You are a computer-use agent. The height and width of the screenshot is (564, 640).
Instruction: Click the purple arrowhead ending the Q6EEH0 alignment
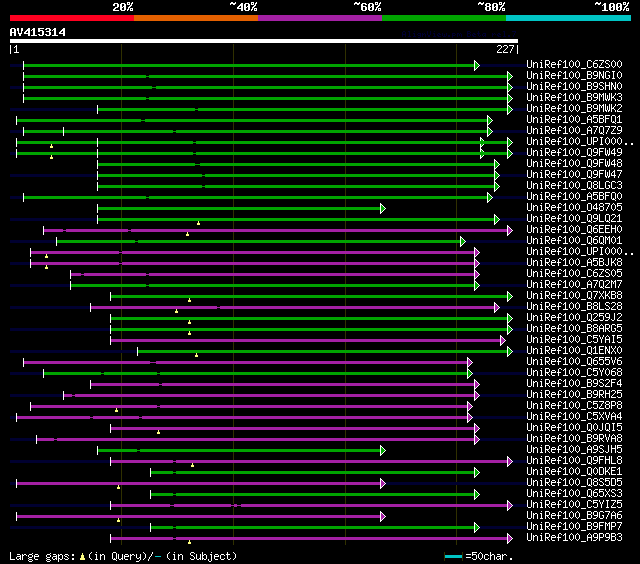click(510, 231)
